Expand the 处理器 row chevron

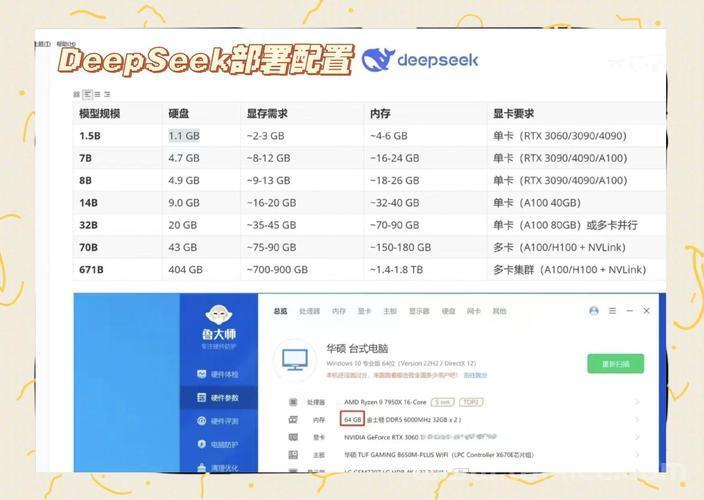pyautogui.click(x=636, y=402)
